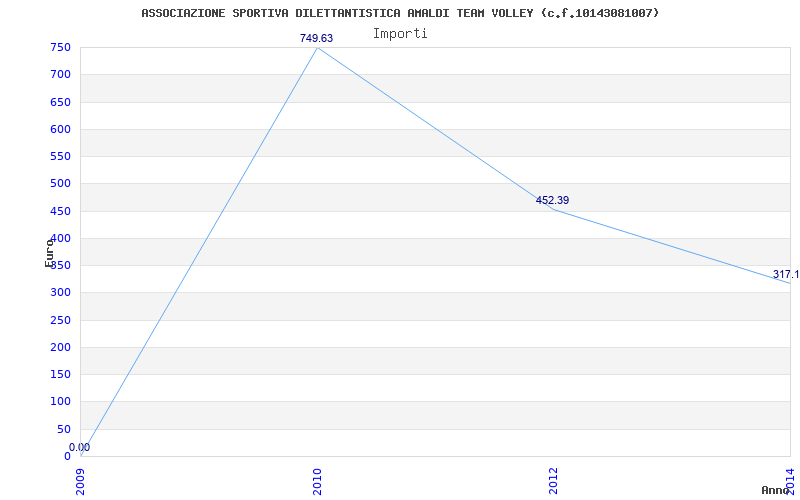This screenshot has height=500, width=800.
Task: Click the Anno x-axis title
Action: click(x=776, y=490)
